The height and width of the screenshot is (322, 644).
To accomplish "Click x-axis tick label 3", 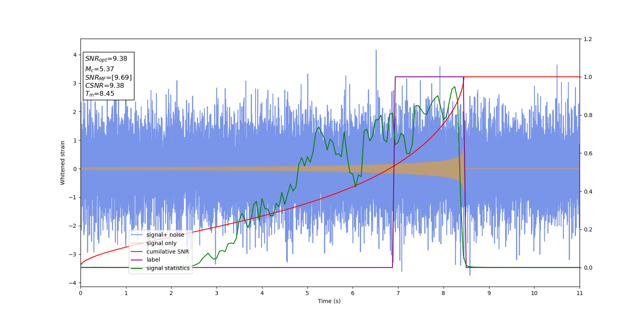I will pyautogui.click(x=217, y=293).
